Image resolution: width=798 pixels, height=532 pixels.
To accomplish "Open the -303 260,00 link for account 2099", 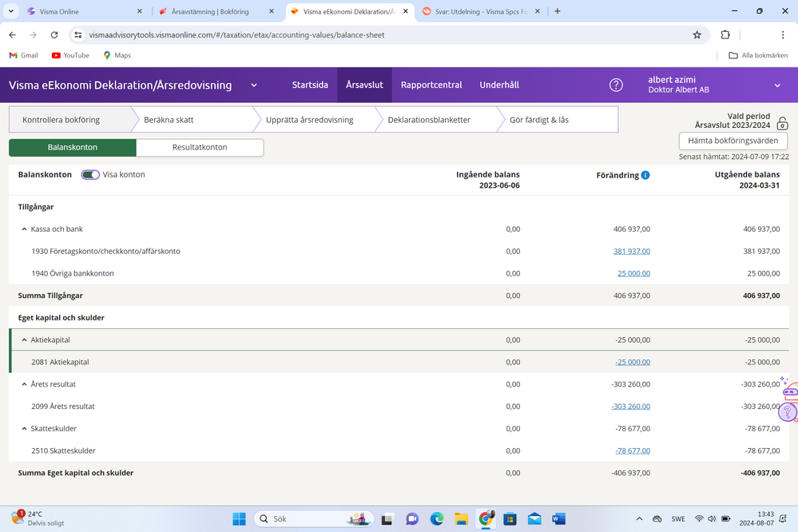I will 630,407.
